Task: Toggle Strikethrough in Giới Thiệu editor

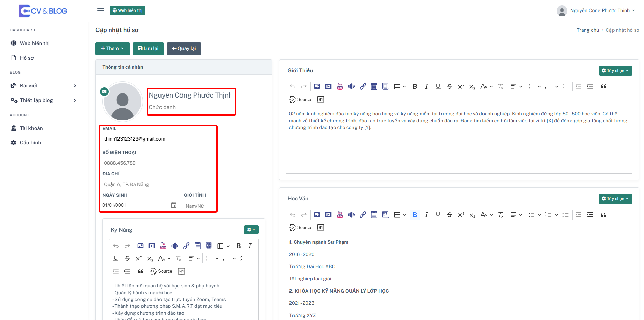Action: [x=450, y=86]
